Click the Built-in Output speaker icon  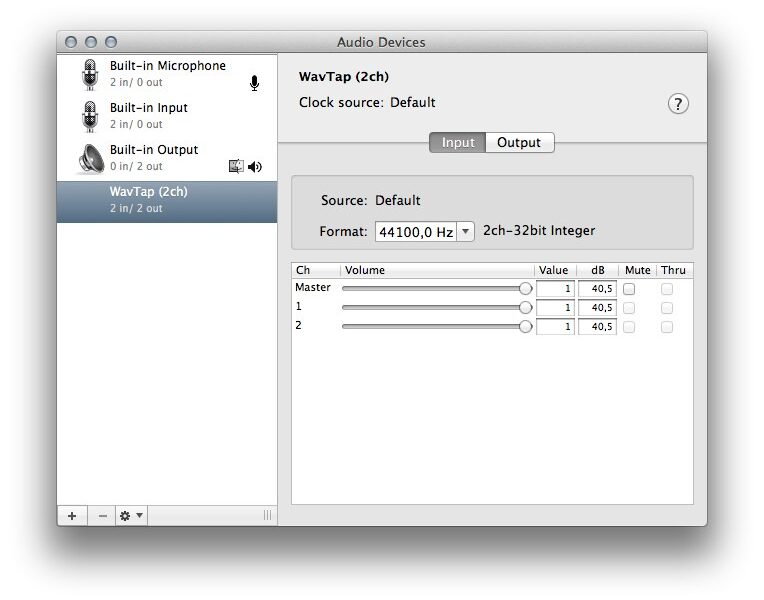(x=90, y=159)
